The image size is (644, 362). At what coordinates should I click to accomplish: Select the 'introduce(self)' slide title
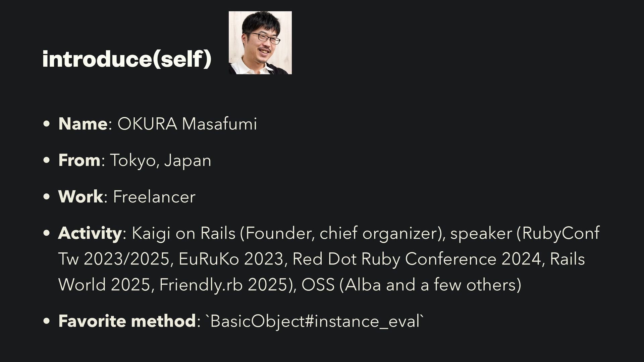pos(127,59)
